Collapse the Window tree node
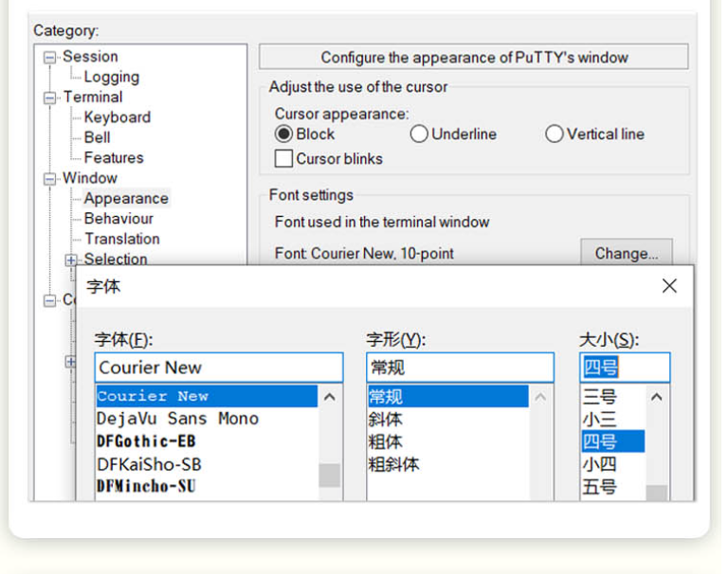This screenshot has width=728, height=574. [49, 179]
